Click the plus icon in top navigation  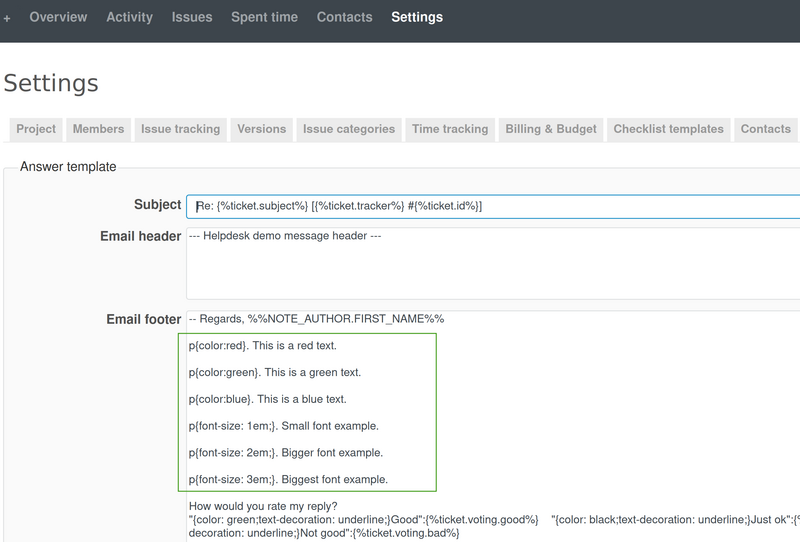tap(7, 18)
